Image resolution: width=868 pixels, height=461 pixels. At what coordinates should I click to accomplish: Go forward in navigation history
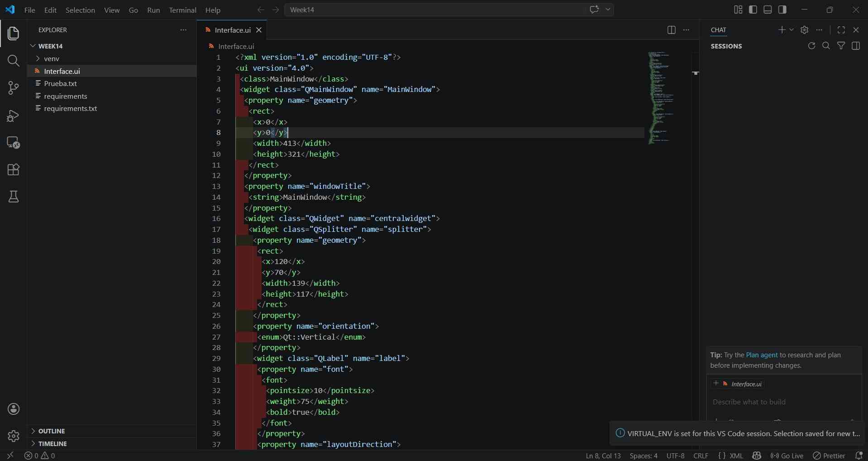point(275,10)
